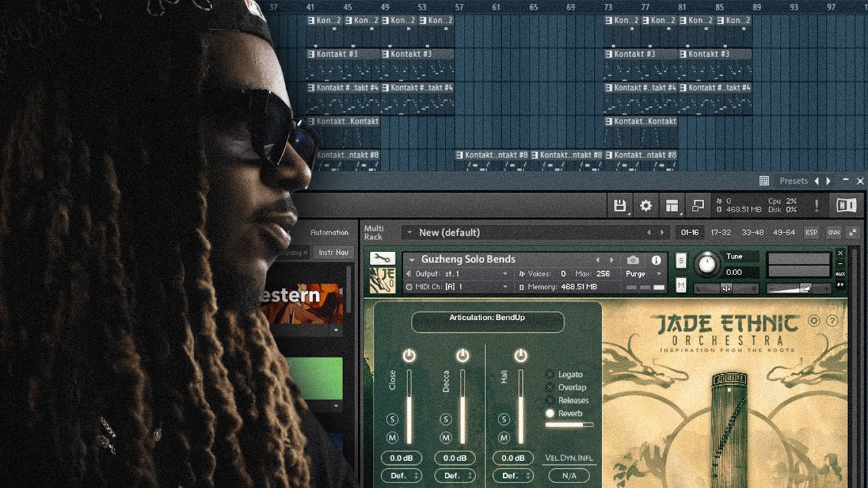Switch to rack page 49-64
This screenshot has width=868, height=488.
783,232
